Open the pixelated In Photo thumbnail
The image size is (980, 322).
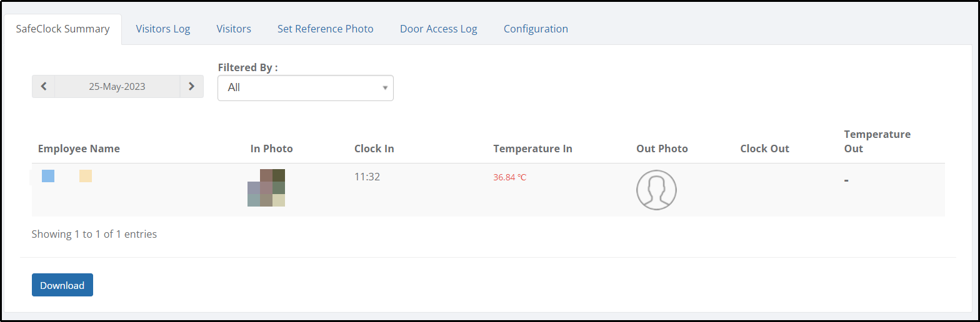pyautogui.click(x=266, y=188)
